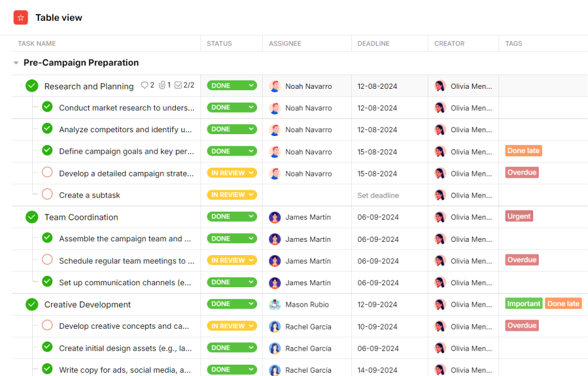588x376 pixels.
Task: Click Olivia's creator avatar on Team Coordination
Action: point(440,217)
